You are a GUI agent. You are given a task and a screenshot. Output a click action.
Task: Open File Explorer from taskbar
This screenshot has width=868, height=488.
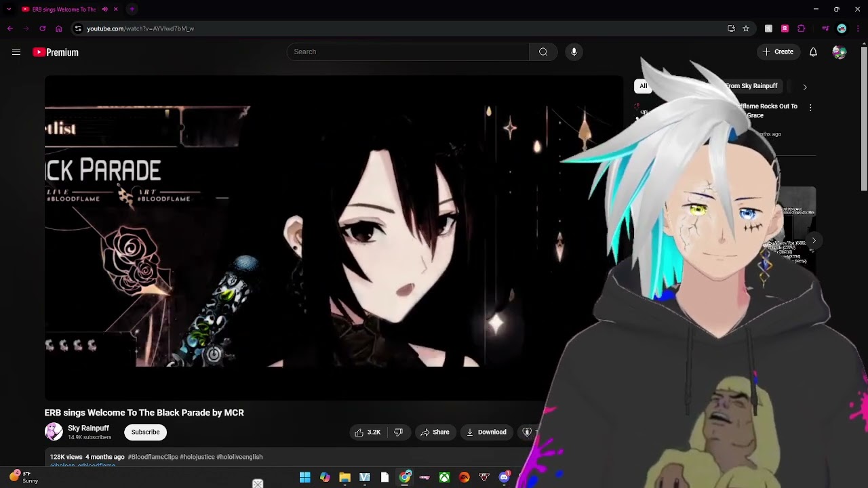(x=344, y=477)
